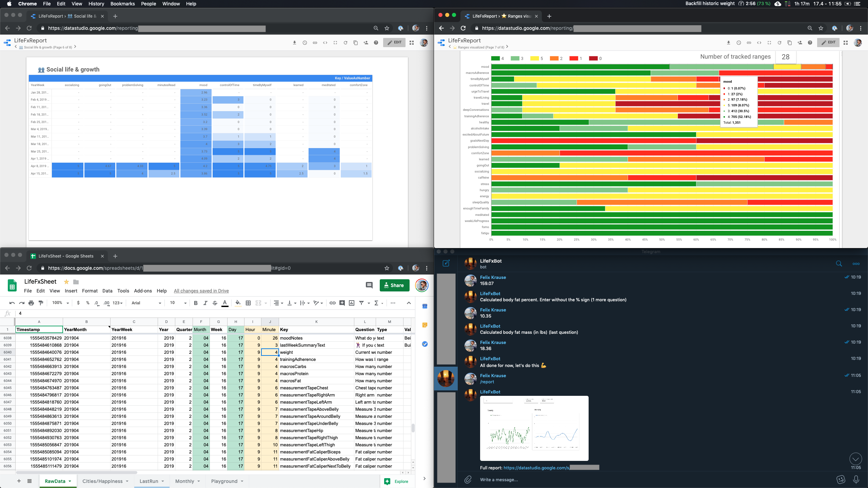
Task: Click the green Share button
Action: (x=394, y=285)
